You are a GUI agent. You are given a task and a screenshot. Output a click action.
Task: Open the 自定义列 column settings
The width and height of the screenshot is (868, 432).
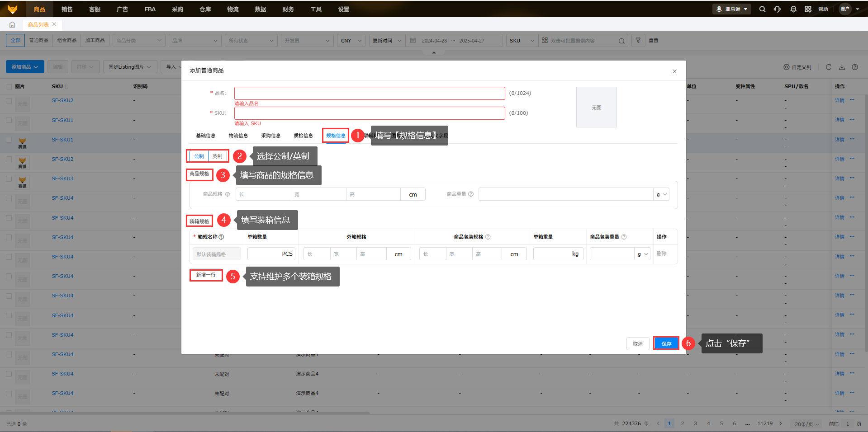[x=797, y=67]
